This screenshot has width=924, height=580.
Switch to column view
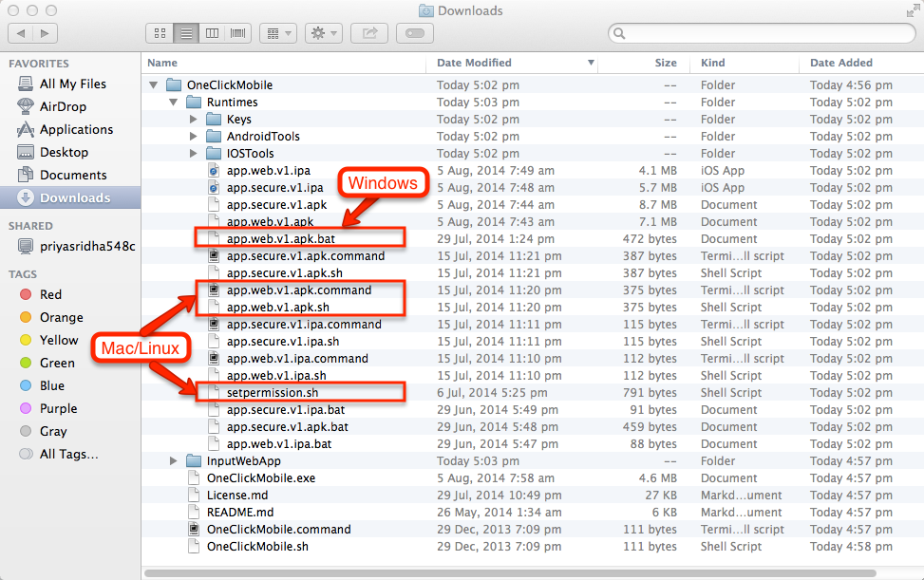212,33
